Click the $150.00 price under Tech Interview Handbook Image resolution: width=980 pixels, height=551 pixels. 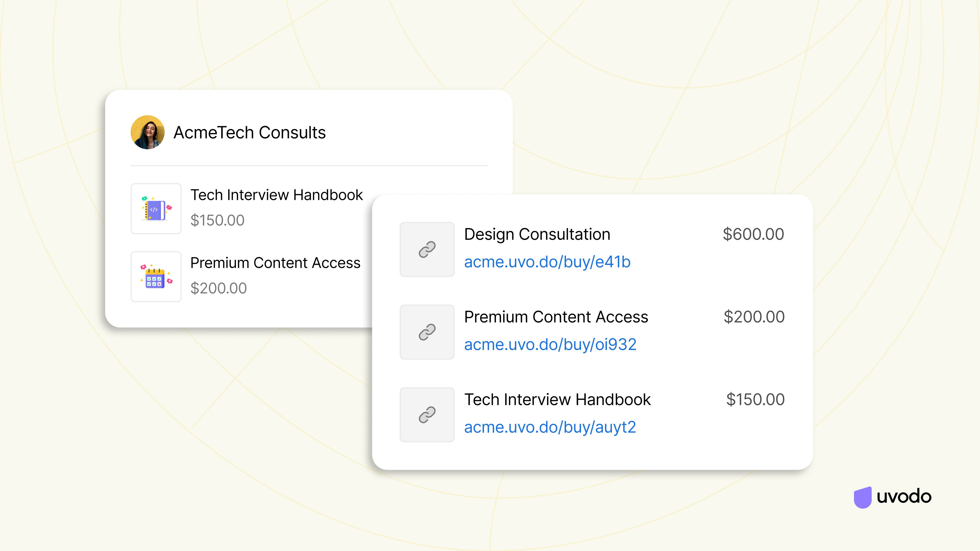pyautogui.click(x=217, y=220)
